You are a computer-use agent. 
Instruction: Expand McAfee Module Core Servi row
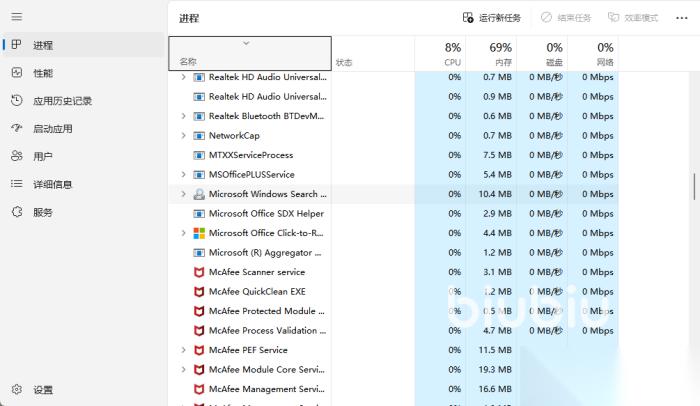(x=183, y=369)
